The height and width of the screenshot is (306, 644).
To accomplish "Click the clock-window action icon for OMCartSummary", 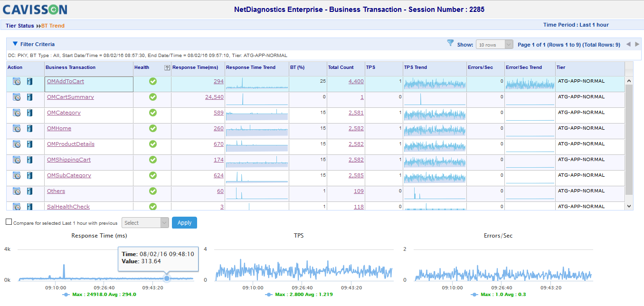I will 17,97.
